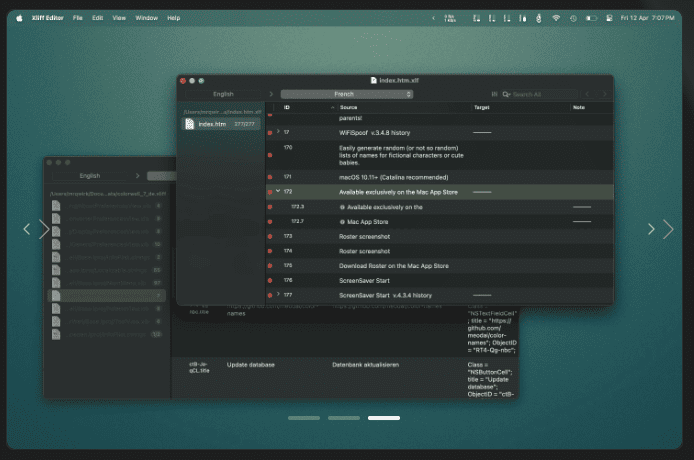694x460 pixels.
Task: Click the document icon in the index.htm.xlf title bar
Action: click(x=374, y=80)
